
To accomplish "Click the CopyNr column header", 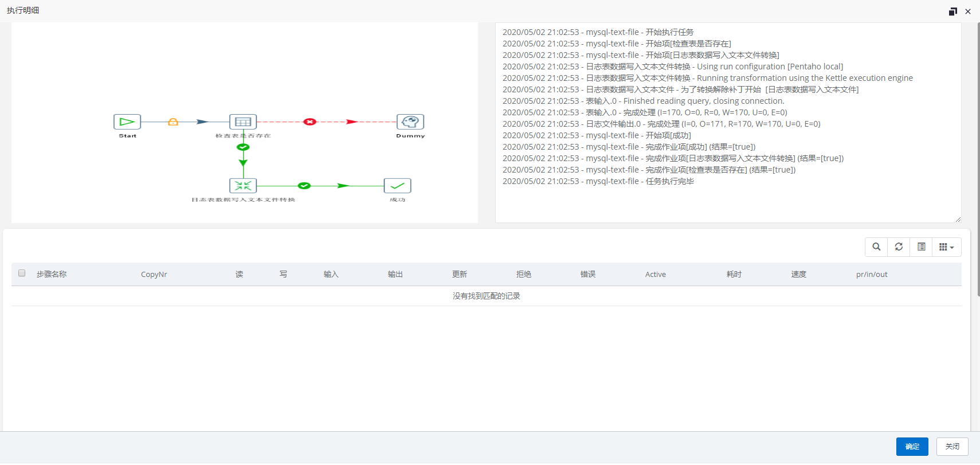I will pyautogui.click(x=154, y=275).
